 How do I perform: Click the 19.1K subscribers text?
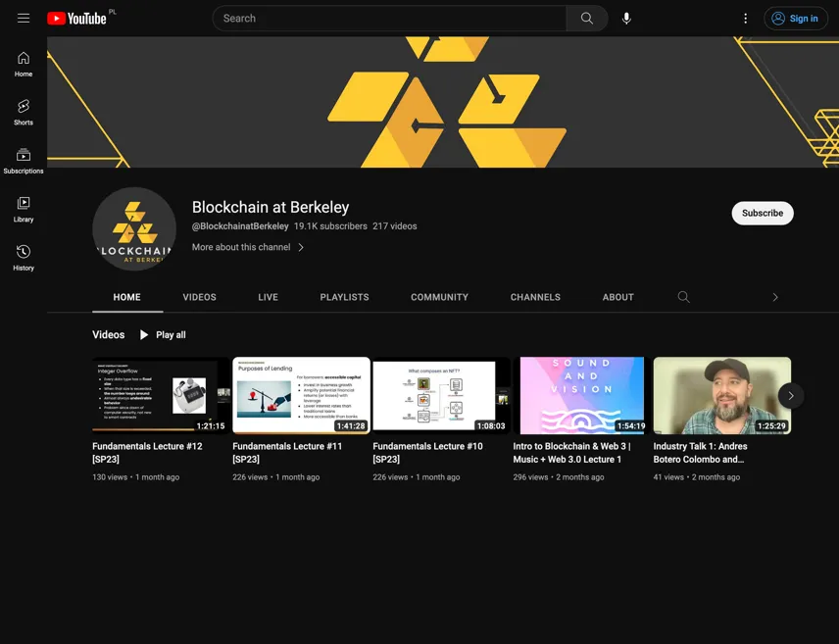pyautogui.click(x=330, y=225)
